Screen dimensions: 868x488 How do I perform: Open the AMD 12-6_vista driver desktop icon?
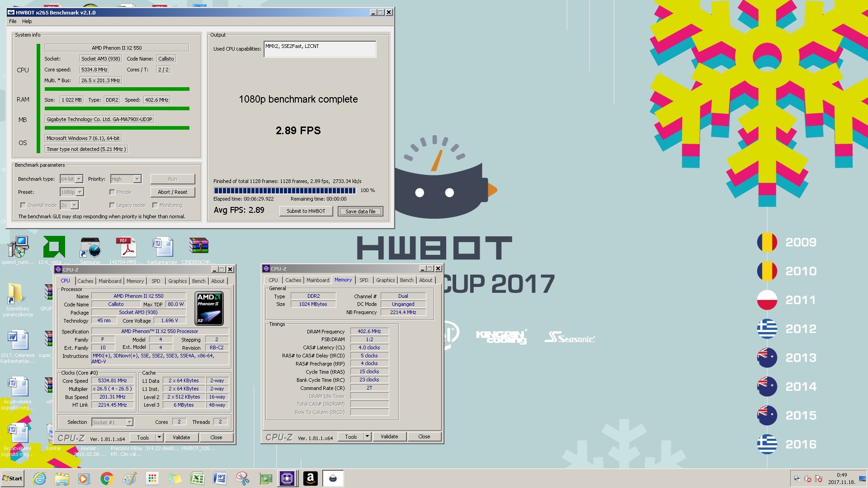54,247
